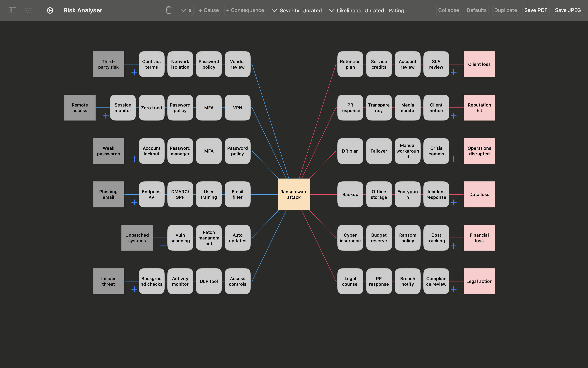The width and height of the screenshot is (588, 368).
Task: Add a barrier after Insider threat plus
Action: (134, 289)
